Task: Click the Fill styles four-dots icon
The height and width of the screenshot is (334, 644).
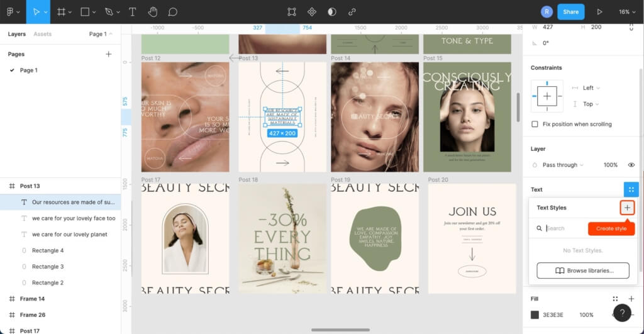Action: (615, 299)
